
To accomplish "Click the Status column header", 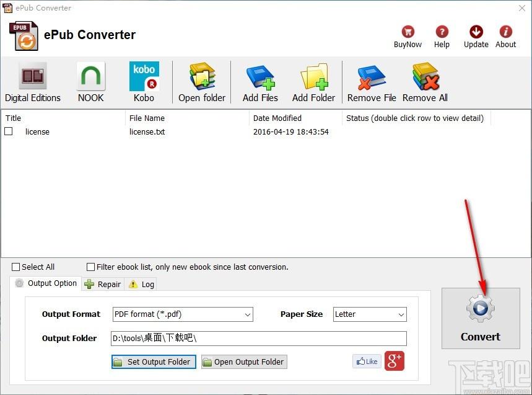I will [416, 118].
